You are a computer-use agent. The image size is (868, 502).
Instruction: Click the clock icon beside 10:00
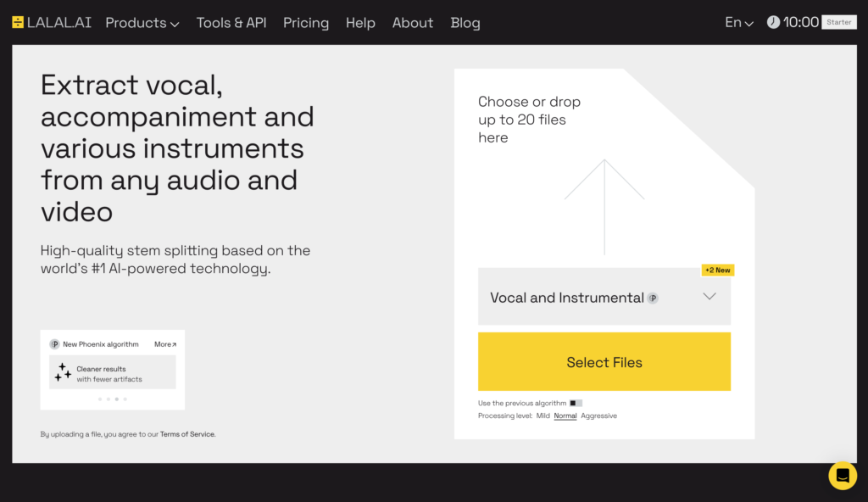click(x=773, y=23)
